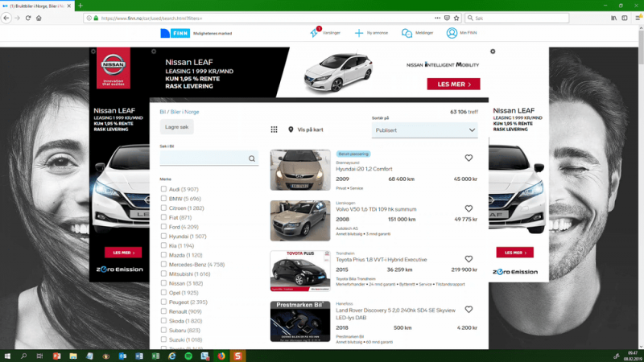Bookmark this page with the star icon
Screen dimensions: 644x362
tap(456, 18)
